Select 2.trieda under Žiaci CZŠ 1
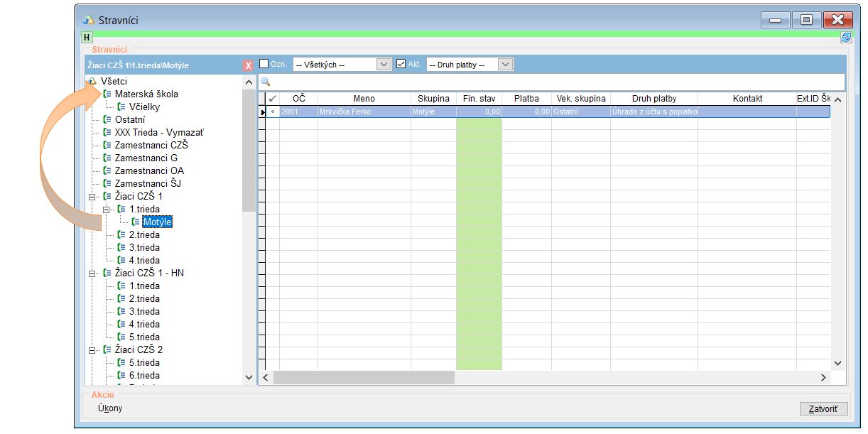 (x=144, y=234)
